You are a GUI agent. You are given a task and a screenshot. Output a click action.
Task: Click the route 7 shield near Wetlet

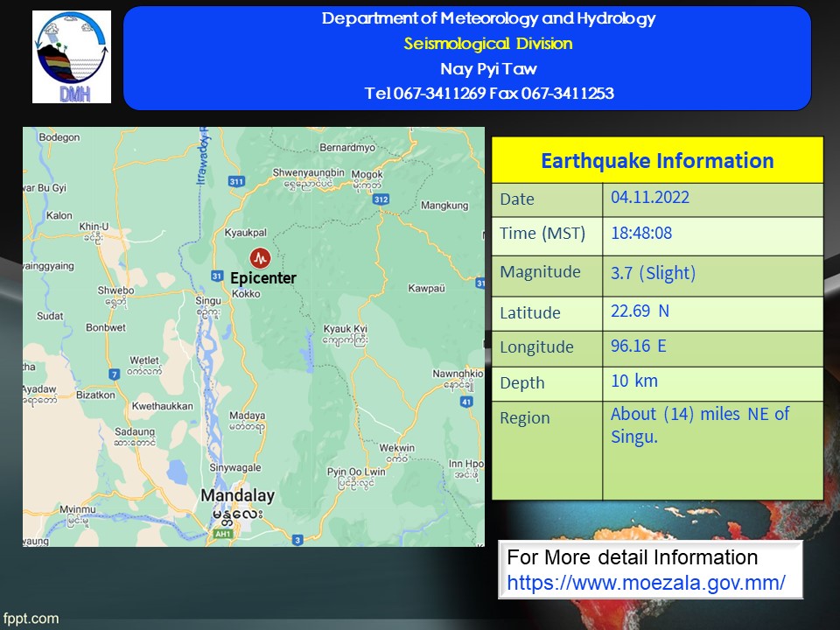coord(114,374)
